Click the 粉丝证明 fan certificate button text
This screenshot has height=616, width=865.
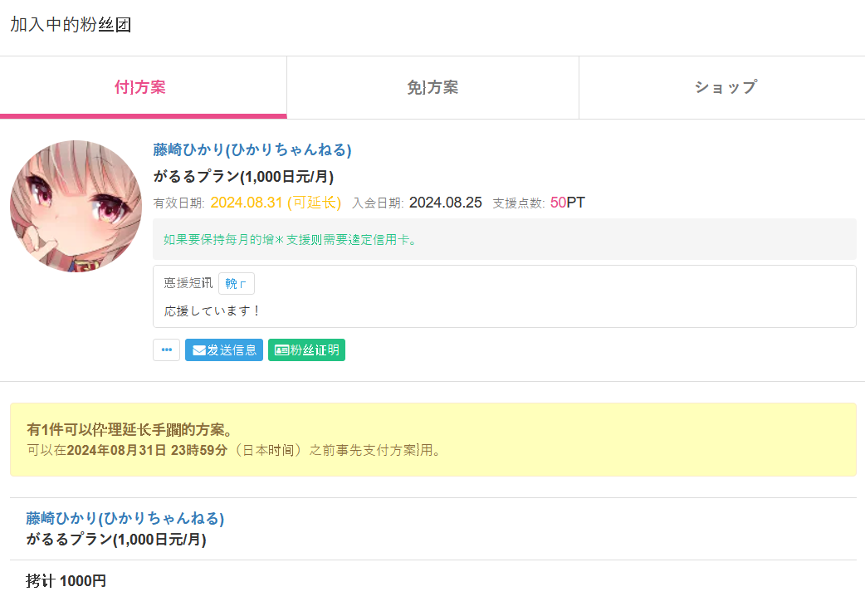[315, 350]
